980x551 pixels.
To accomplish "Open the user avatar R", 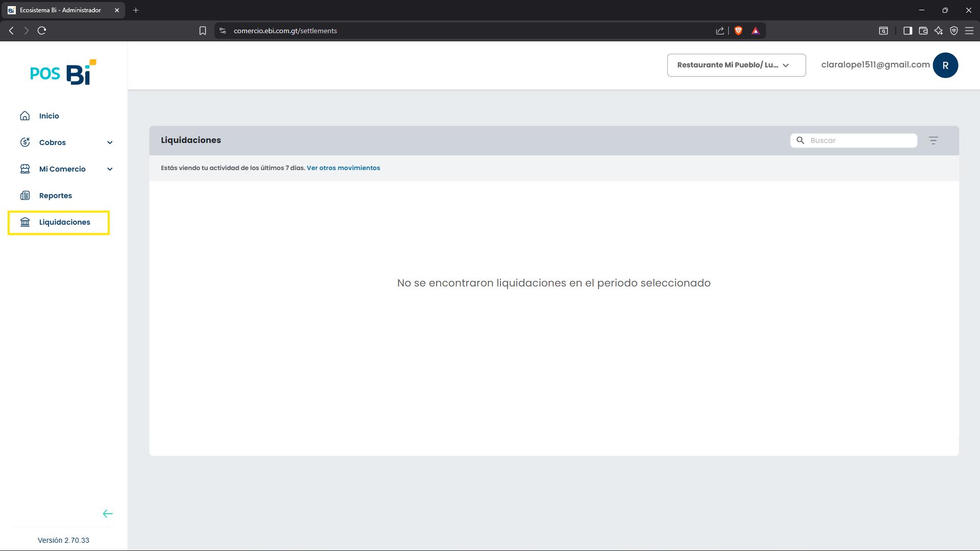I will pyautogui.click(x=945, y=65).
